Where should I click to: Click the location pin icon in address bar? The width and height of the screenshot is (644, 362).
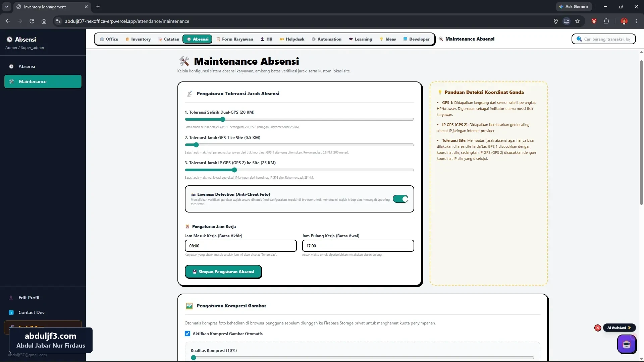[x=556, y=21]
